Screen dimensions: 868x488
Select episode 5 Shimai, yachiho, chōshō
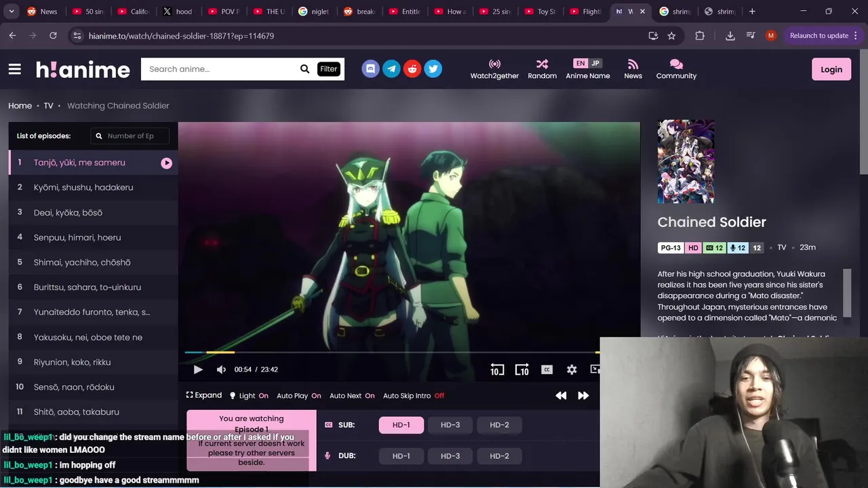pos(93,262)
